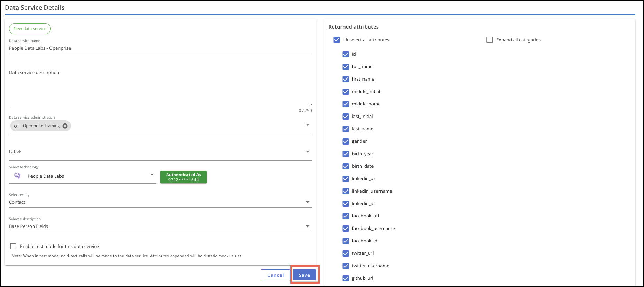
Task: Click the New data service badge
Action: point(30,29)
